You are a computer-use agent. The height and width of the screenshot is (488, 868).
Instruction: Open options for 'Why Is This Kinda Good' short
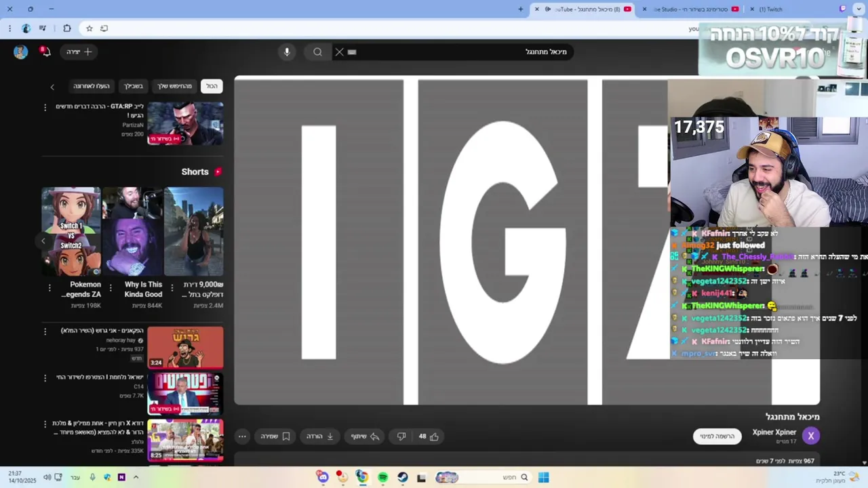(x=111, y=288)
